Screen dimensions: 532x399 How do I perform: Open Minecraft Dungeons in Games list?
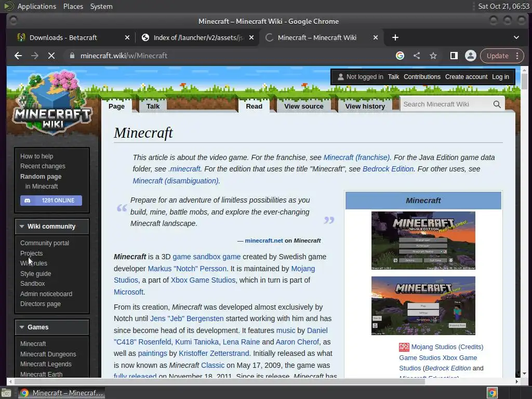tap(48, 354)
